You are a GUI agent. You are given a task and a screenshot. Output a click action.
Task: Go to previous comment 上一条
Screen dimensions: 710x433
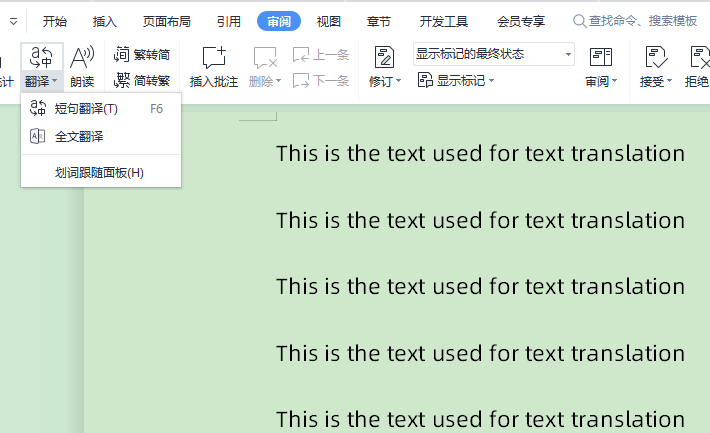[x=321, y=55]
